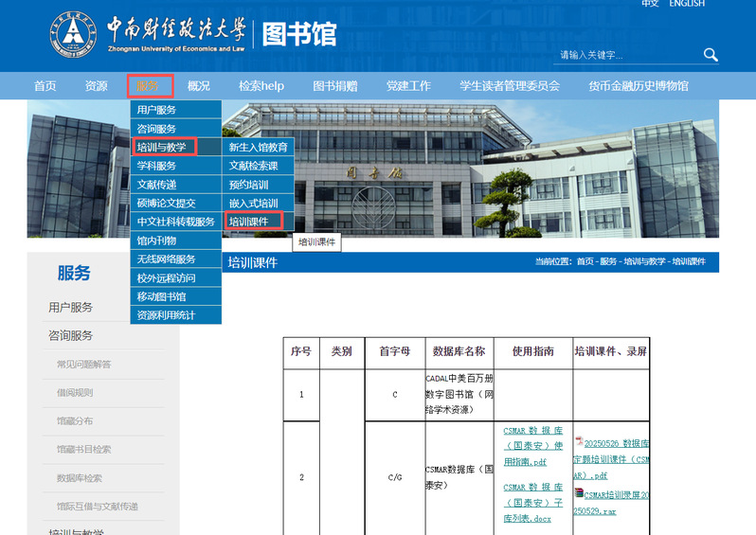The width and height of the screenshot is (756, 535).
Task: Switch language to ENGLISH
Action: 687,4
